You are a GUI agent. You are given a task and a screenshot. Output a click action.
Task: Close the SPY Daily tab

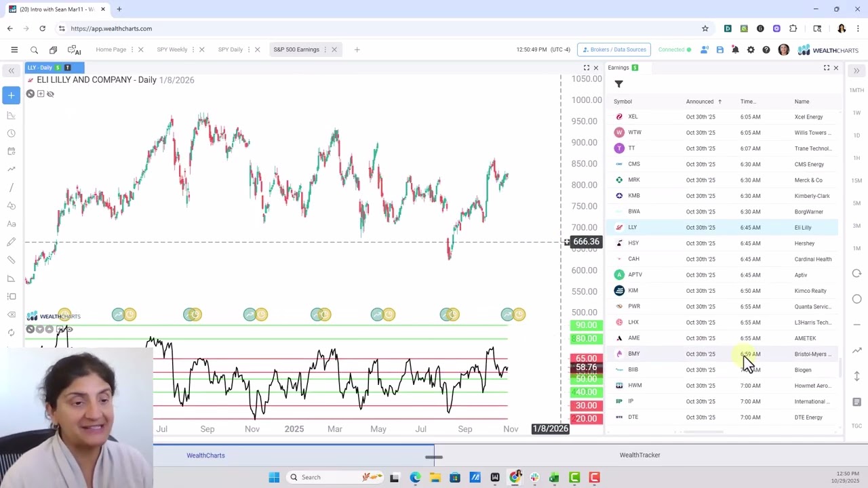pyautogui.click(x=257, y=49)
